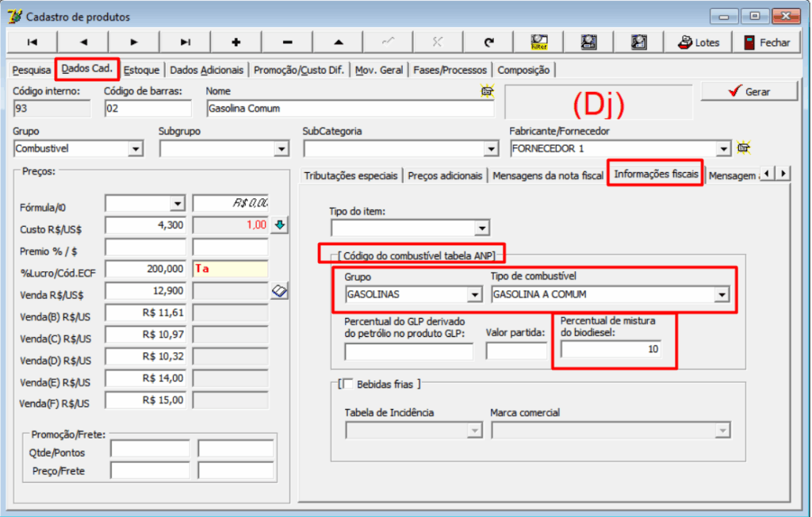
Task: Click the icon next to Fabricante/Fornecedor dropdown
Action: point(743,147)
